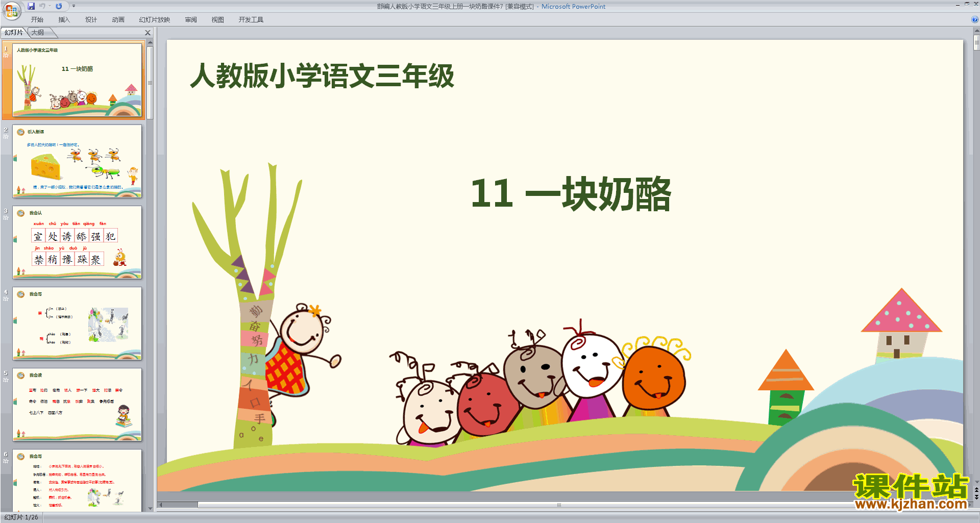Close the slides thumbnail pane
This screenshot has width=980, height=523.
point(148,33)
